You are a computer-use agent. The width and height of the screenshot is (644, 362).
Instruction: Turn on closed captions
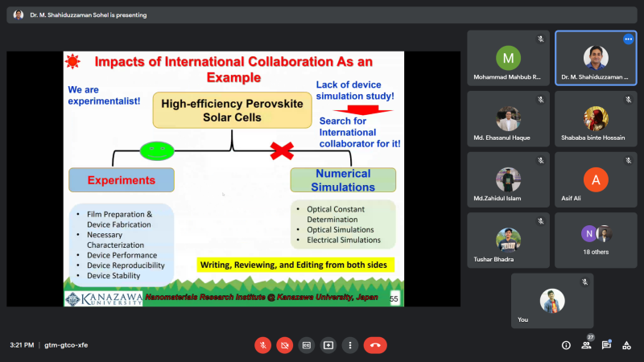(x=307, y=345)
